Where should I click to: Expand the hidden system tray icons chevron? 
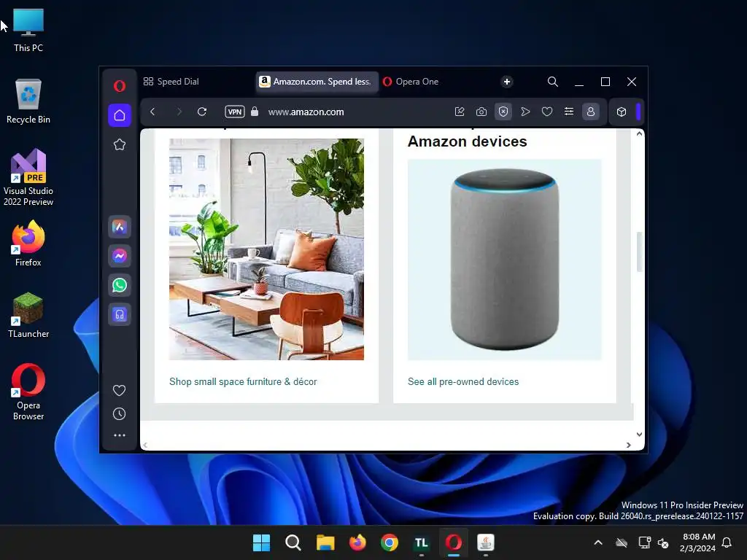[598, 542]
